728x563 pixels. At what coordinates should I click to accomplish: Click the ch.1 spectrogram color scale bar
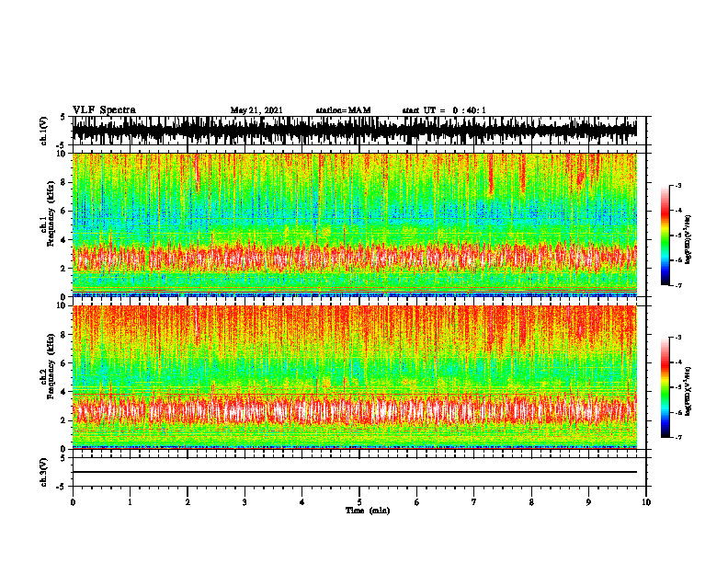(x=665, y=236)
